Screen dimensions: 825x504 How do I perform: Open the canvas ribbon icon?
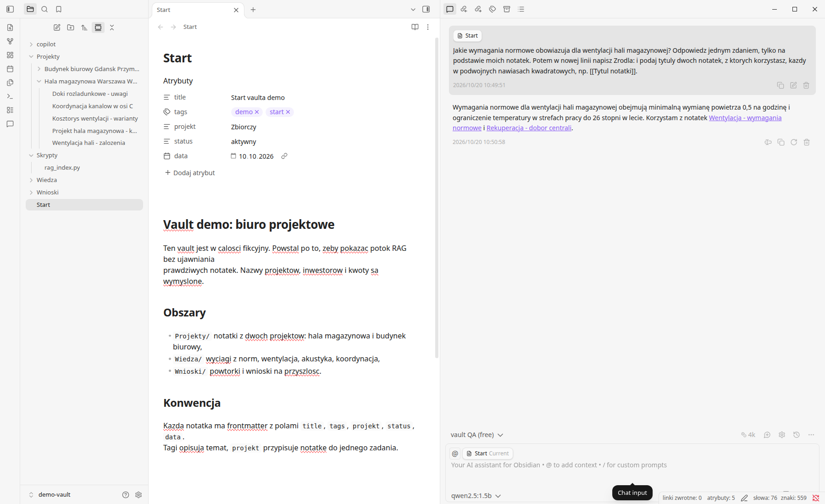click(x=10, y=55)
